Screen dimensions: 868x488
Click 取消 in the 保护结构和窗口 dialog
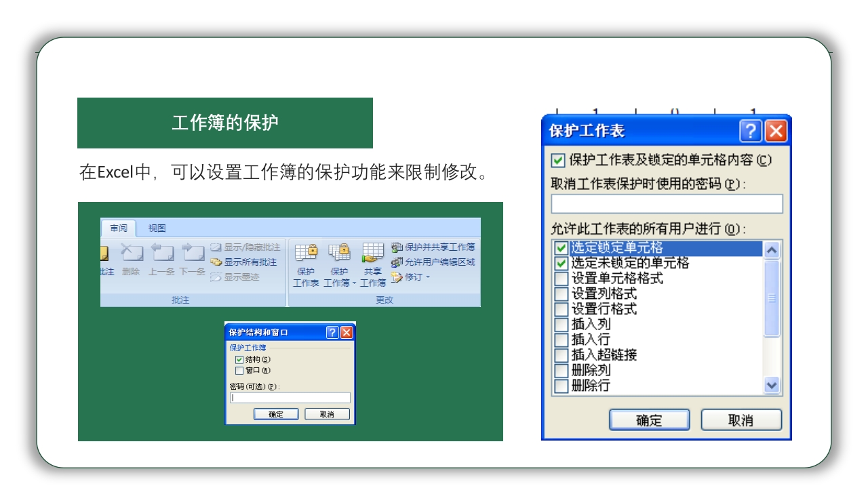(x=326, y=414)
